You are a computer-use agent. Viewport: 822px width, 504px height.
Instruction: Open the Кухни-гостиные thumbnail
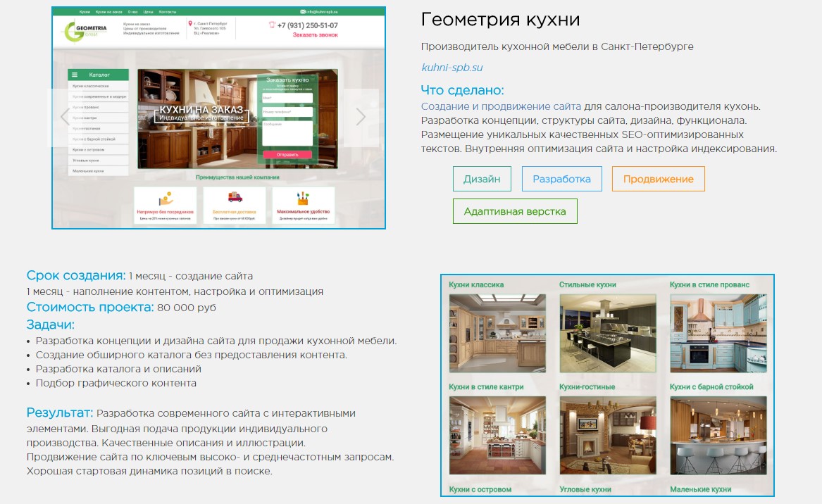point(608,435)
